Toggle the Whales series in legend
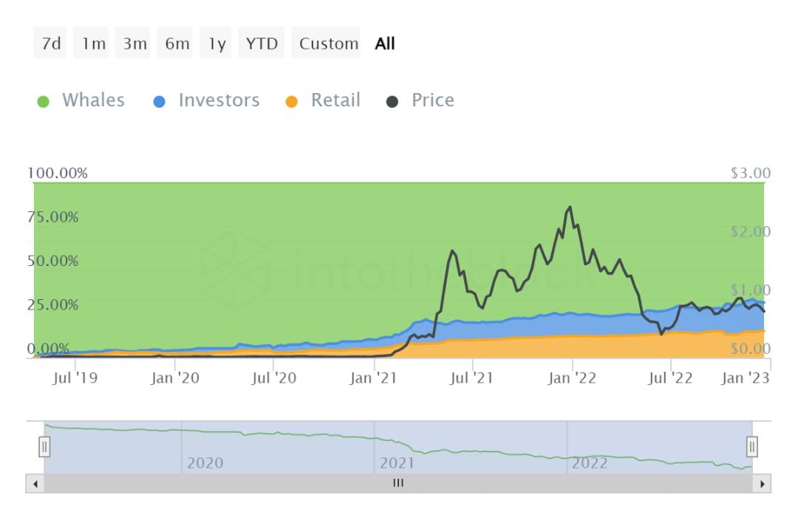798x532 pixels. [93, 100]
